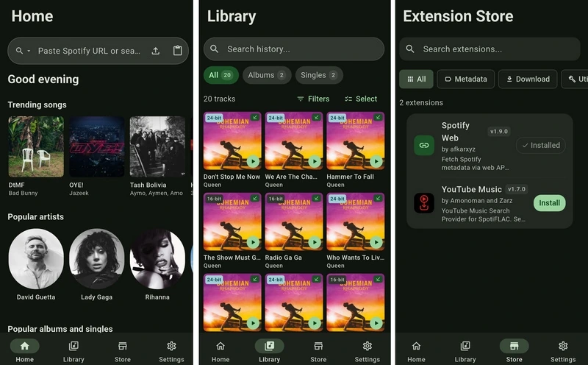588x365 pixels.
Task: Open Lady Gaga artist portrait
Action: click(97, 259)
